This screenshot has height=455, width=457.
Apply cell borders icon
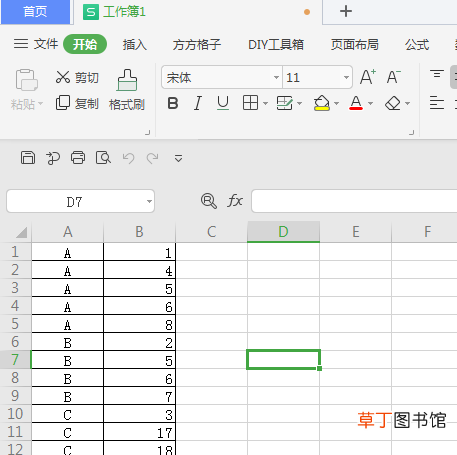pyautogui.click(x=250, y=103)
